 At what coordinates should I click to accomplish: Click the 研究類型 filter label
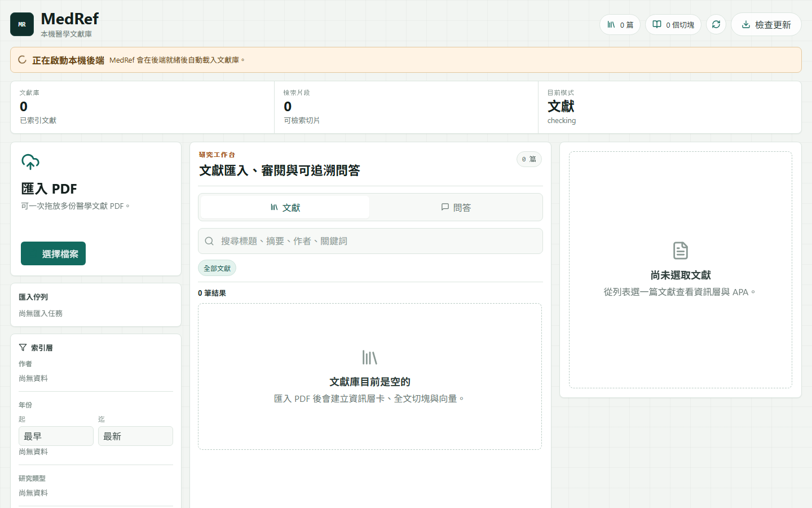click(32, 478)
